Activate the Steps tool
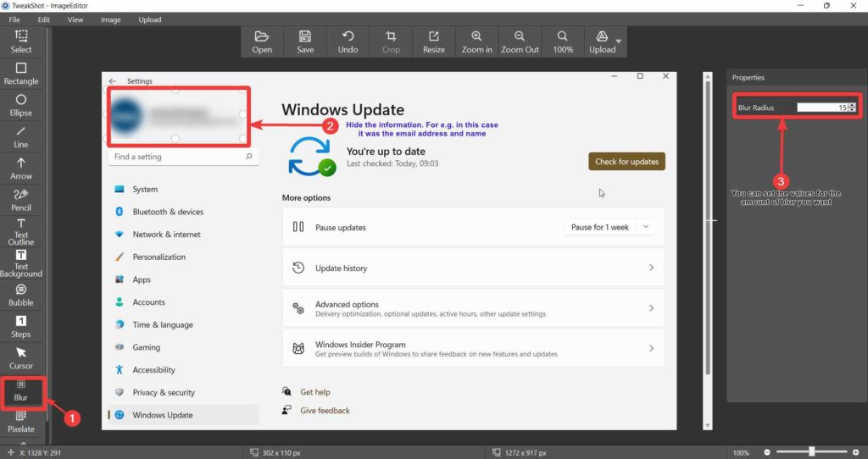868x459 pixels. [21, 326]
